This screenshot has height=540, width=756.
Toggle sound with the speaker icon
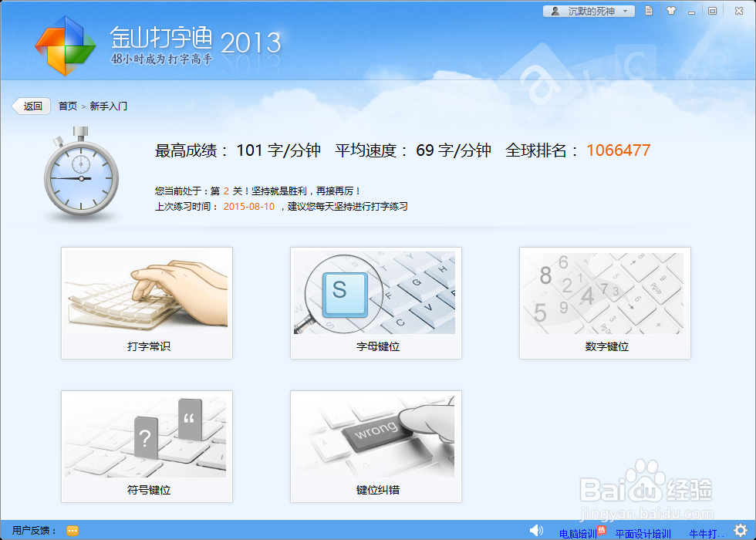[536, 531]
